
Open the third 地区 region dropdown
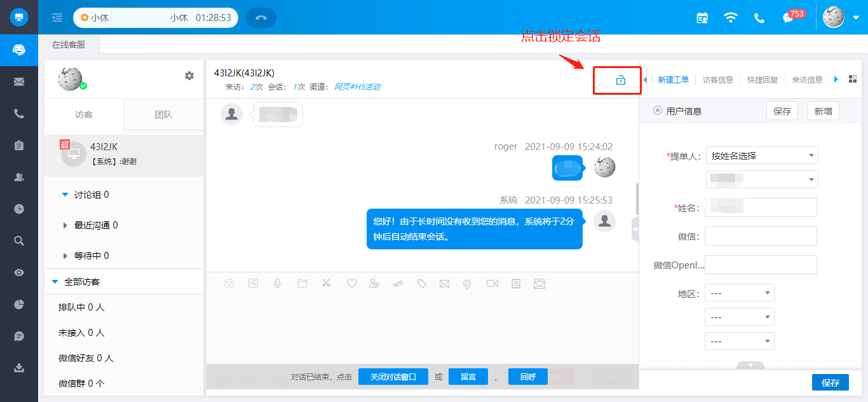click(740, 341)
